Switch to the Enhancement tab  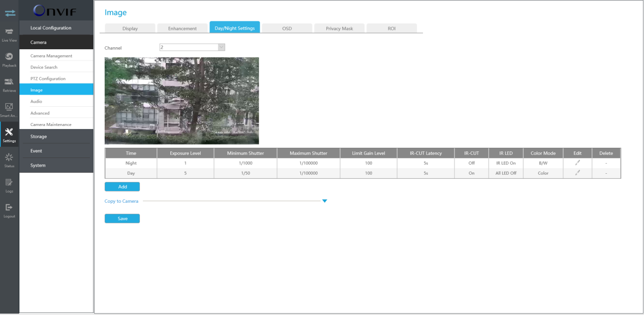[182, 28]
